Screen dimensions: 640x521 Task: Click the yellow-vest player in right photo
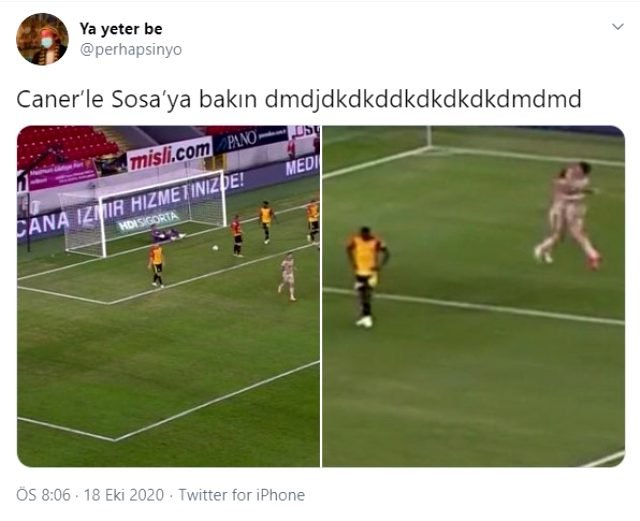pyautogui.click(x=366, y=277)
